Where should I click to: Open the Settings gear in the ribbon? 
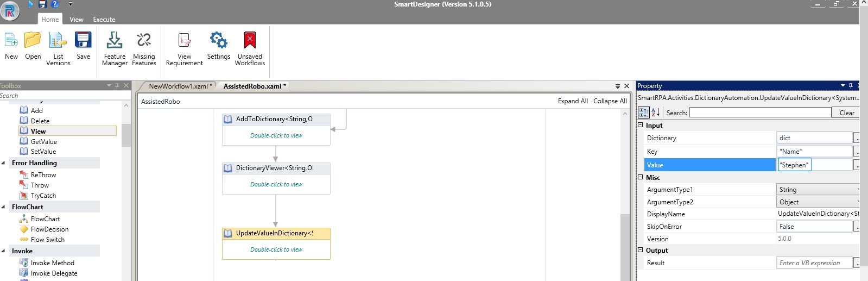pyautogui.click(x=219, y=41)
